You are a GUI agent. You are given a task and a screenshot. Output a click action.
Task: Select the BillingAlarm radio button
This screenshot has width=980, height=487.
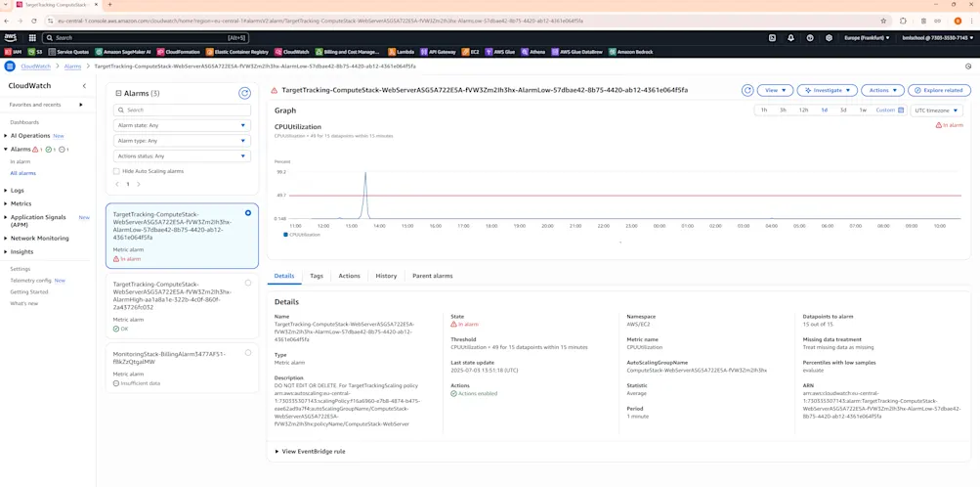248,353
